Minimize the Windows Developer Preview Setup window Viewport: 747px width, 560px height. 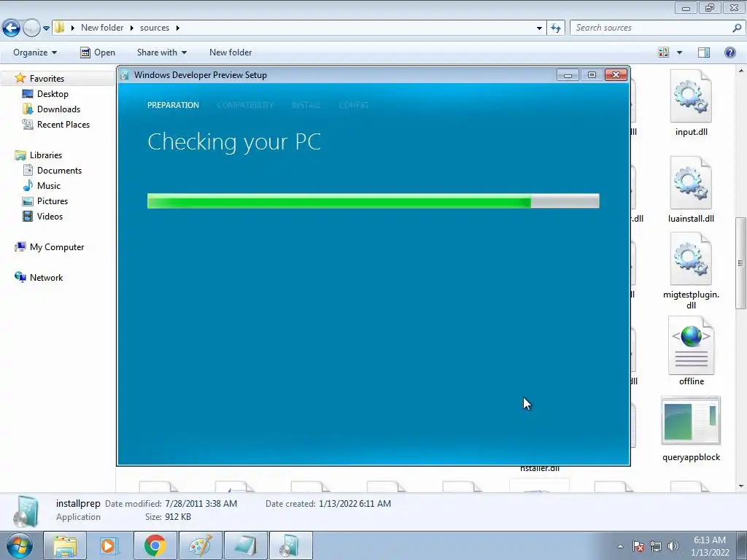pos(568,75)
